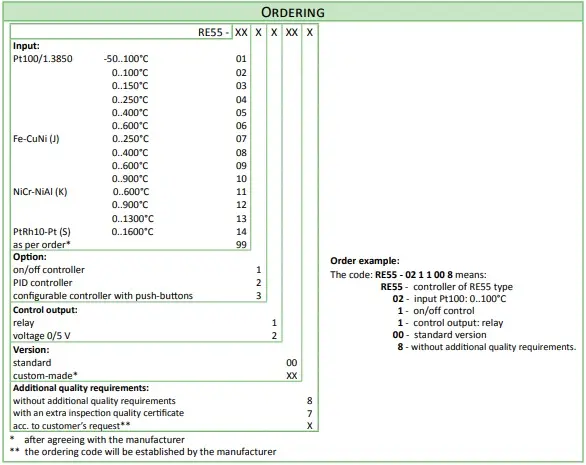Click 'with an extra inspection quality certificate'
Viewport: 586px width, 465px height.
click(x=98, y=413)
